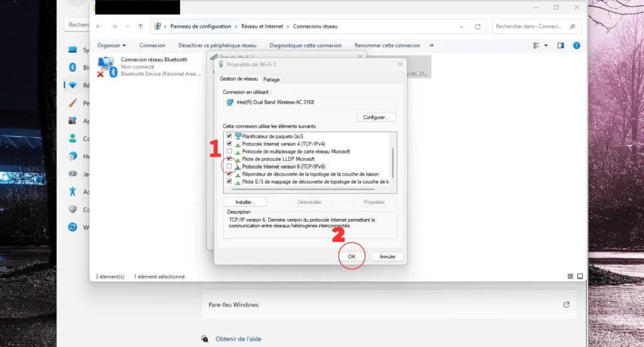Screen dimensions: 644x347
Task: Toggle Pilote de protocole LLDP Microsoft checkbox
Action: (x=229, y=158)
